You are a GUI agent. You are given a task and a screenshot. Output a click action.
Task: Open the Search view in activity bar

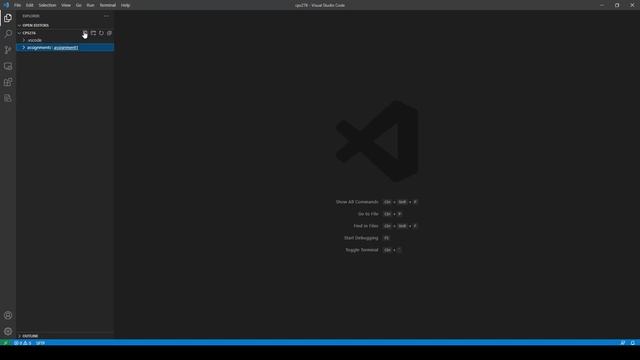8,34
